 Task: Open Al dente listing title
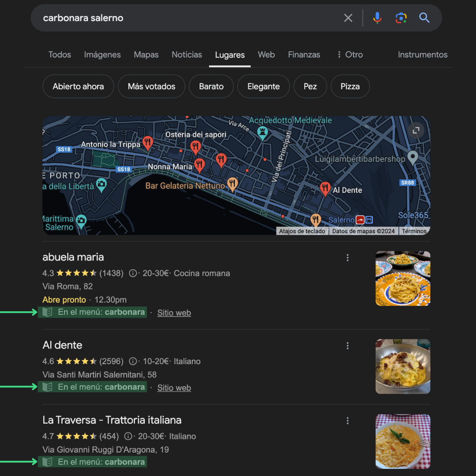pyautogui.click(x=62, y=346)
